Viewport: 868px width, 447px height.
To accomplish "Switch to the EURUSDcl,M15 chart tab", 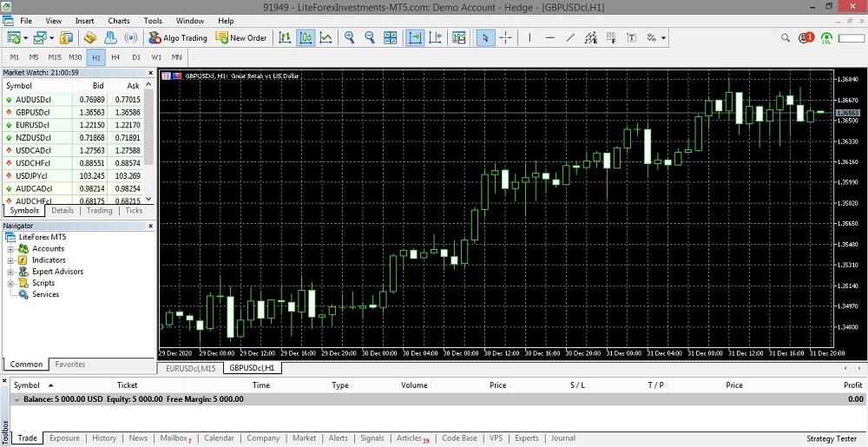I will [190, 368].
